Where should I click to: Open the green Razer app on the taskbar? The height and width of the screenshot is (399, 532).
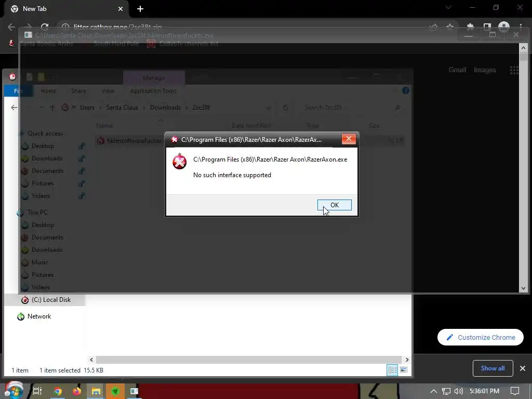click(x=115, y=391)
